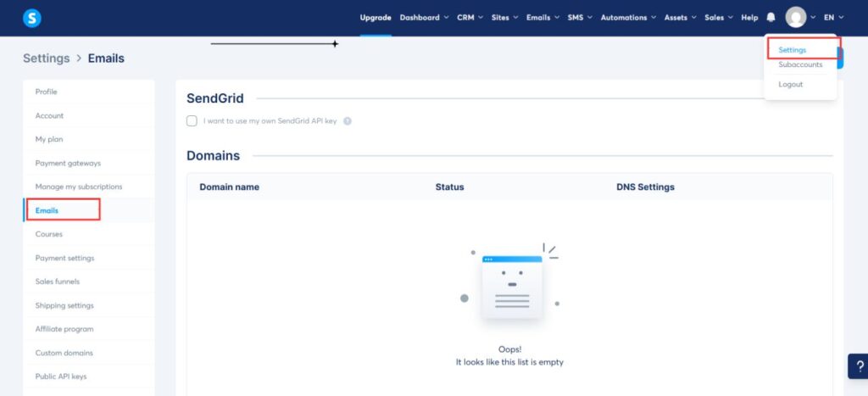Click Logout in the profile menu
This screenshot has width=868, height=396.
(790, 85)
